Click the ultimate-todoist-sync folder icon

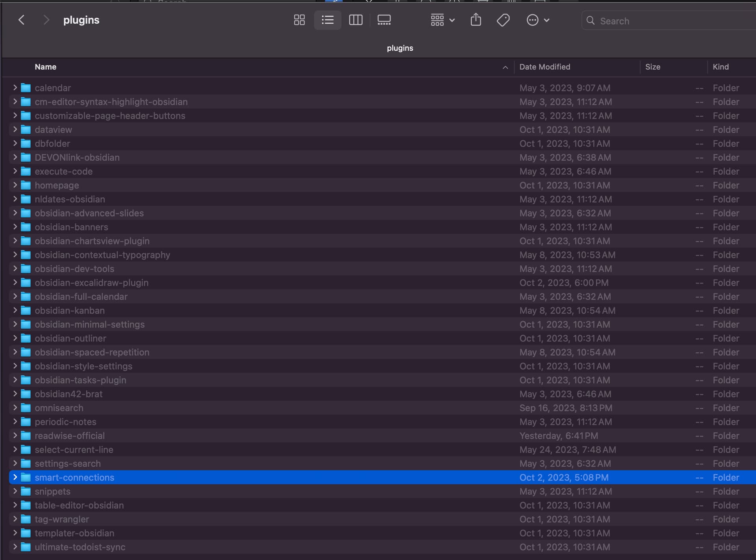[26, 547]
